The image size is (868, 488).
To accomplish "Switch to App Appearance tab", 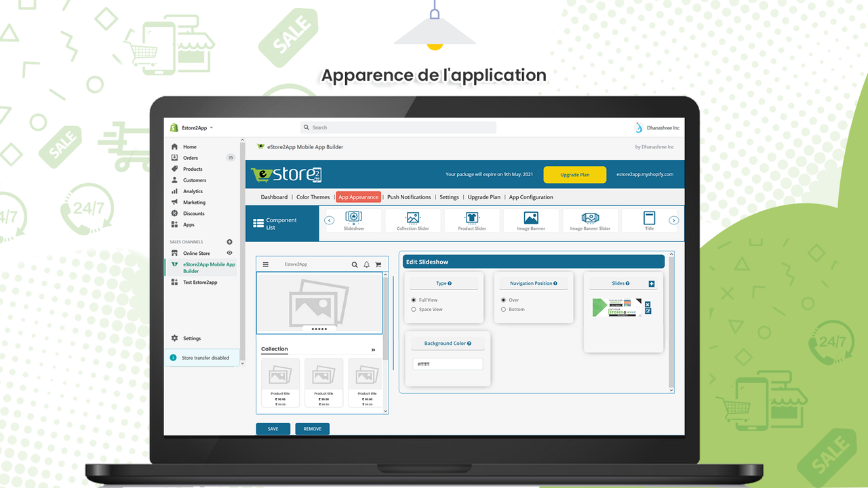I will [x=359, y=197].
